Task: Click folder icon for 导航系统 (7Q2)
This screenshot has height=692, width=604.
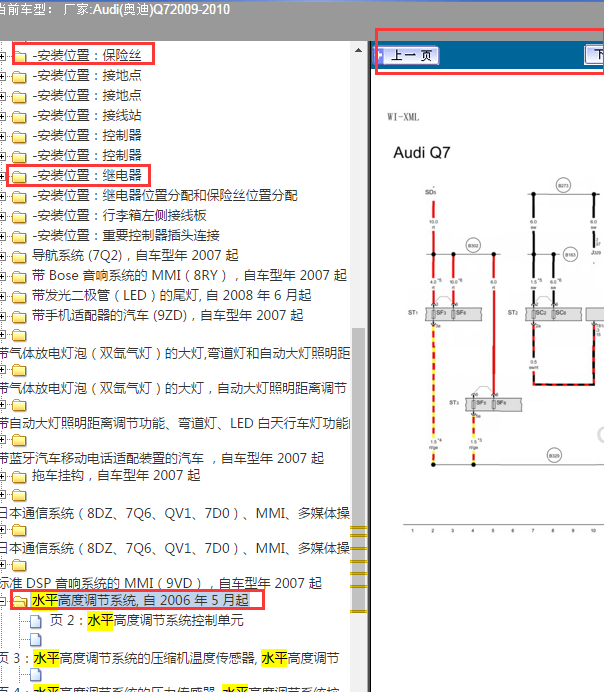Action: (19, 256)
